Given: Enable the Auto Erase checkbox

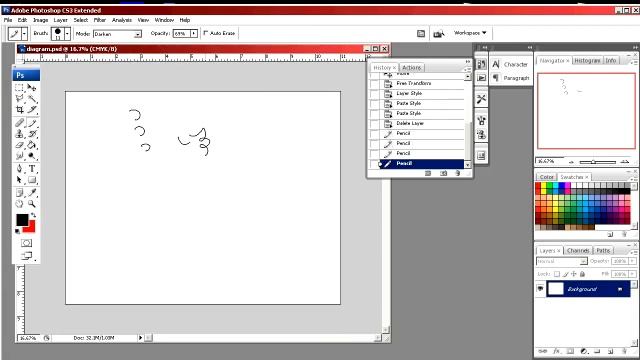Looking at the screenshot, I should pos(205,33).
